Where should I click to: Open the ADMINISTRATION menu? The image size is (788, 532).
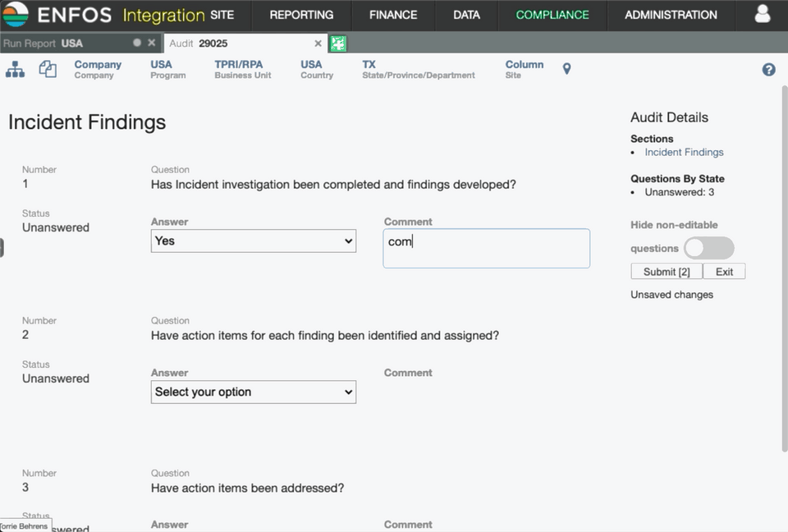coord(671,15)
